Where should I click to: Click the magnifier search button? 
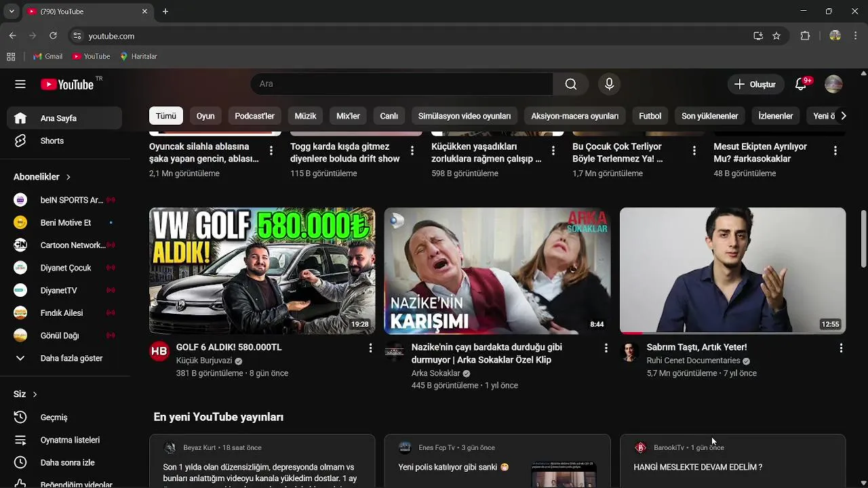pos(571,84)
